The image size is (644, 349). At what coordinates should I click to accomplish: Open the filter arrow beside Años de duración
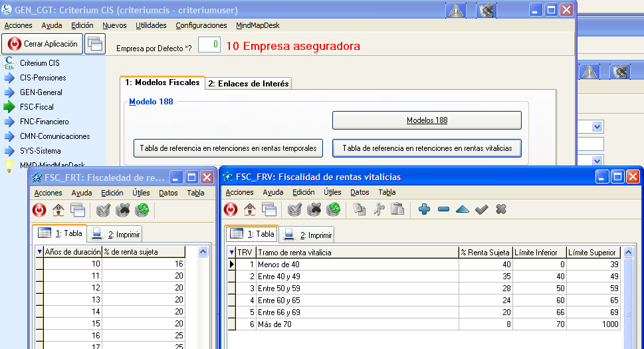pyautogui.click(x=39, y=252)
